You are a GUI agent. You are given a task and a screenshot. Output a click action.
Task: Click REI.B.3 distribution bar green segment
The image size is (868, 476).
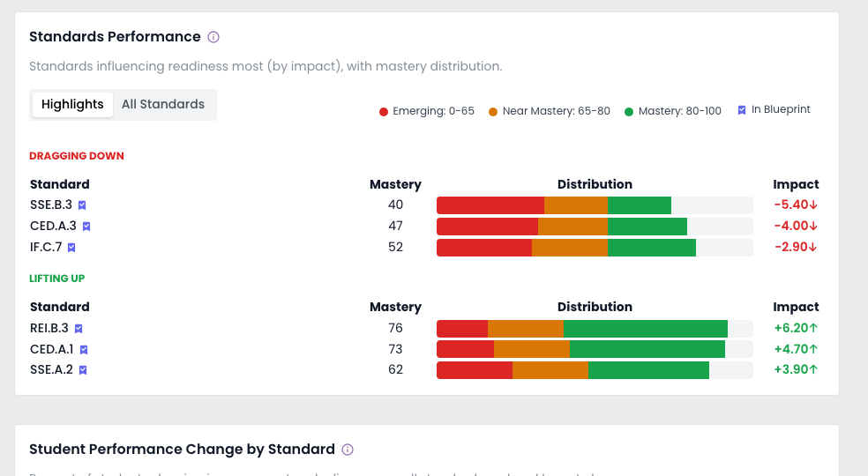tap(646, 329)
